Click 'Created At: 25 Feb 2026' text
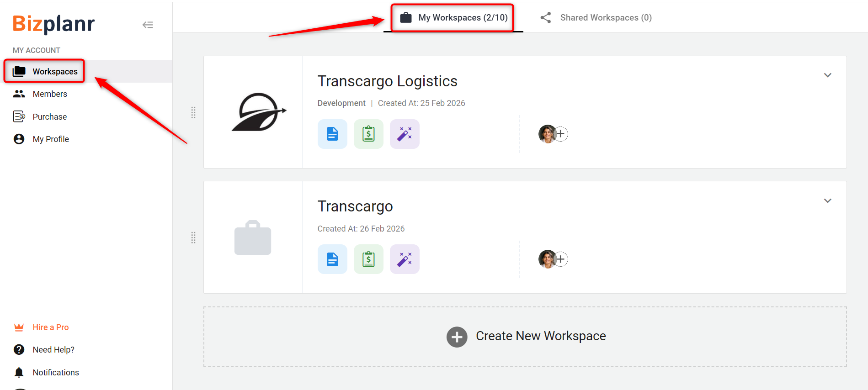Screen dimensions: 868x390 [421, 103]
